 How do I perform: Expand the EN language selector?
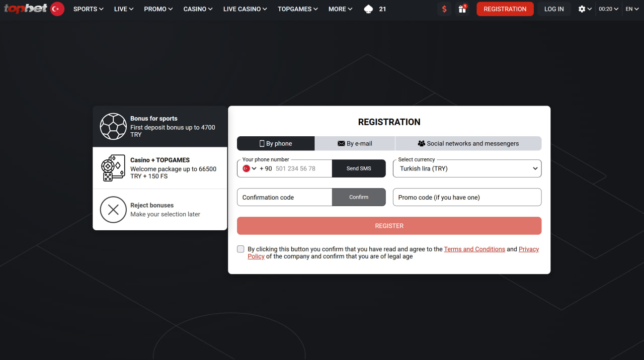[632, 9]
